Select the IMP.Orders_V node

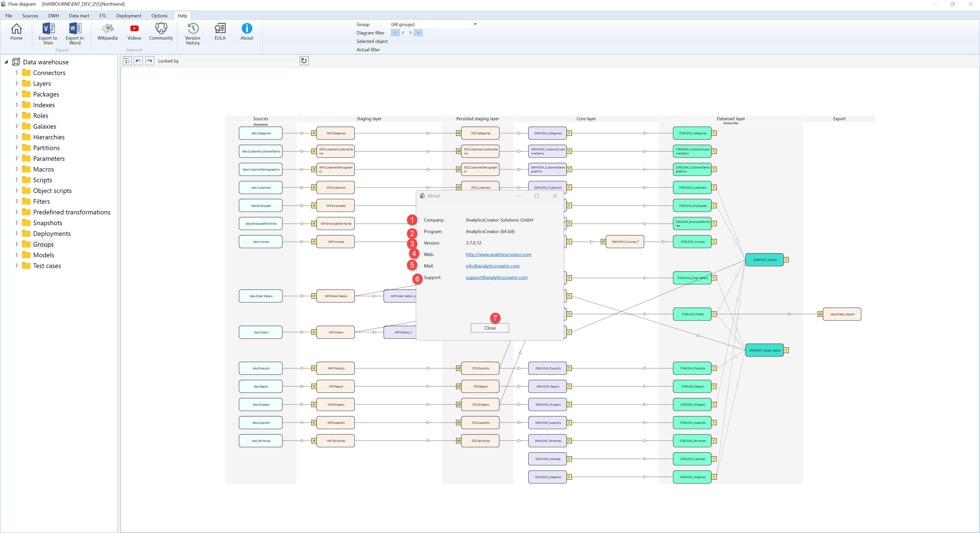pos(400,333)
